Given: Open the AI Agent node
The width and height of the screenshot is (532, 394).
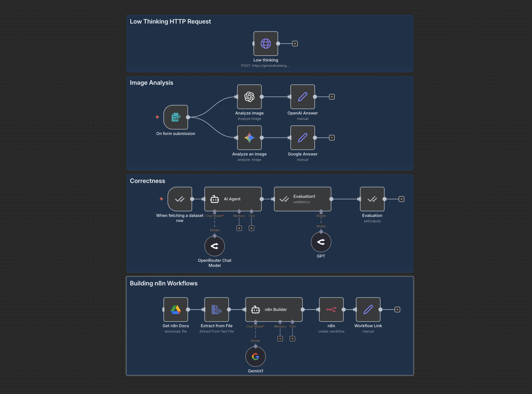Looking at the screenshot, I should click(x=233, y=199).
